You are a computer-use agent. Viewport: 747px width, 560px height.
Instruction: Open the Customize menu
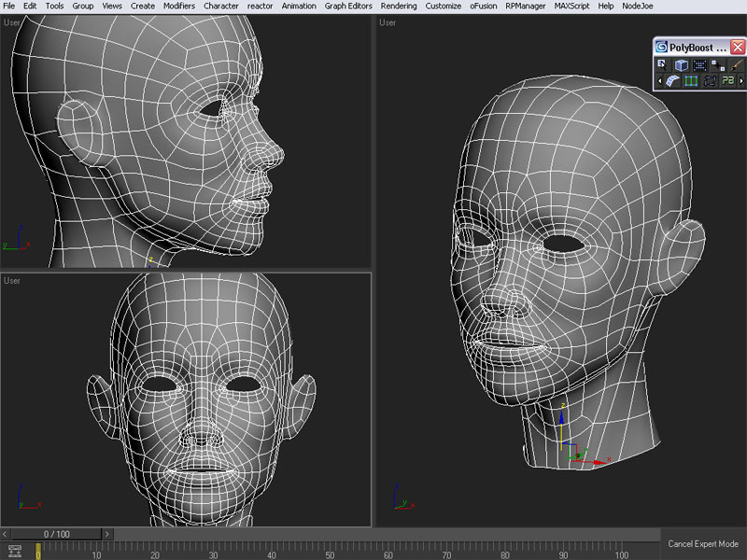[x=443, y=7]
